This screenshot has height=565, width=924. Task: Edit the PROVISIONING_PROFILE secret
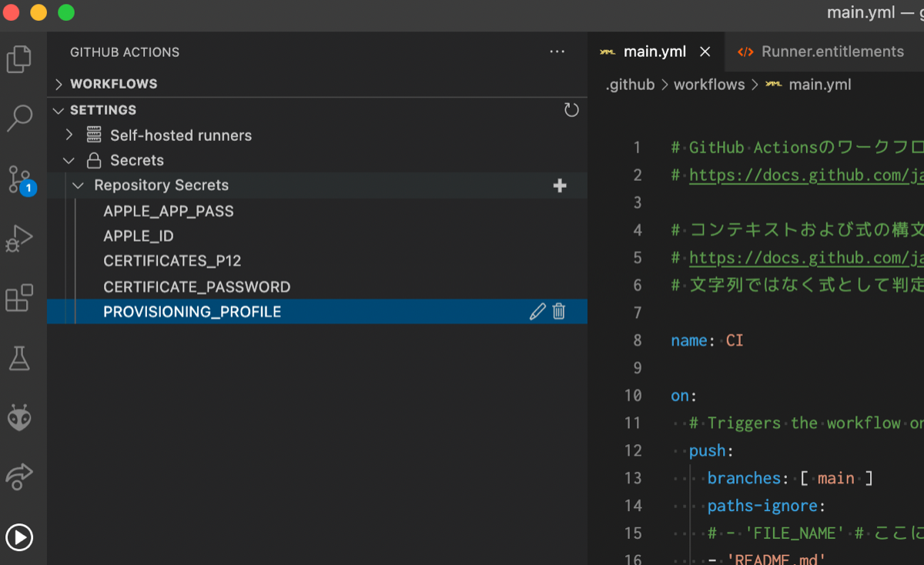click(x=537, y=312)
